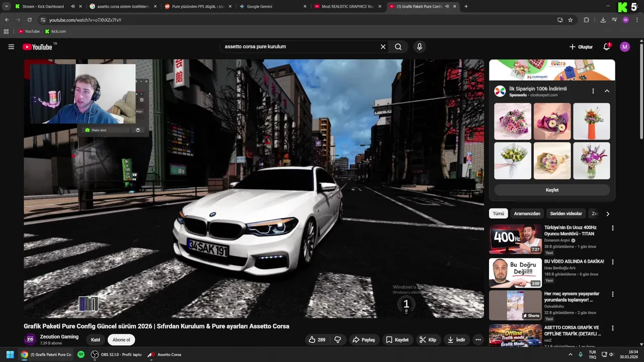Open options menu of the sponsored ad

point(593,91)
